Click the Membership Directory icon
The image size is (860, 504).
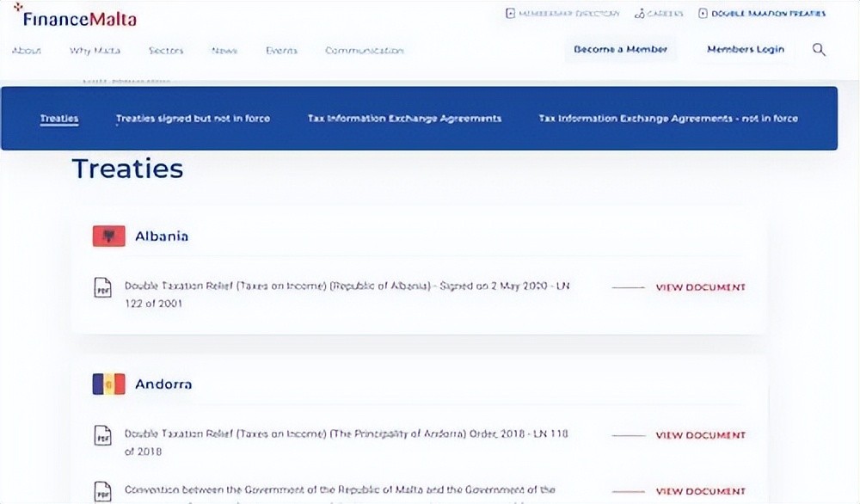pos(510,14)
